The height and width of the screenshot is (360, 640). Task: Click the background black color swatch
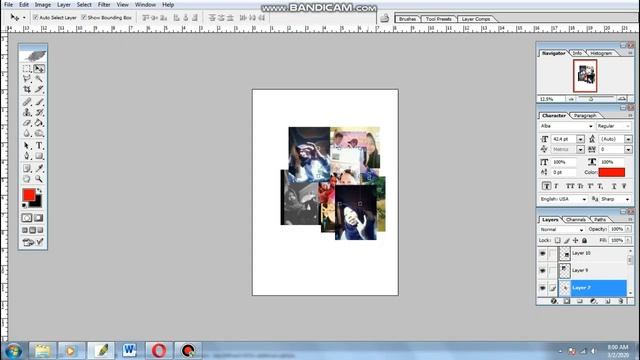(38, 202)
